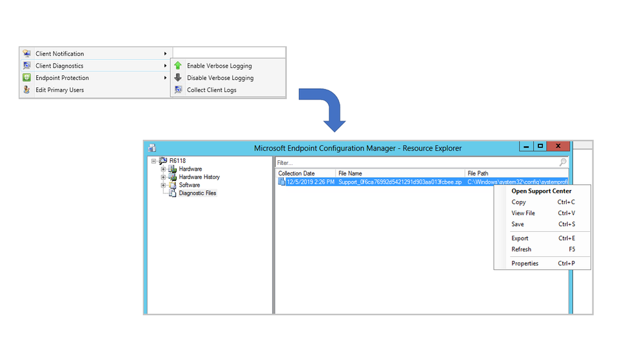Click the Diagnostic Files node icon
Screen dimensions: 644x362
click(x=173, y=193)
